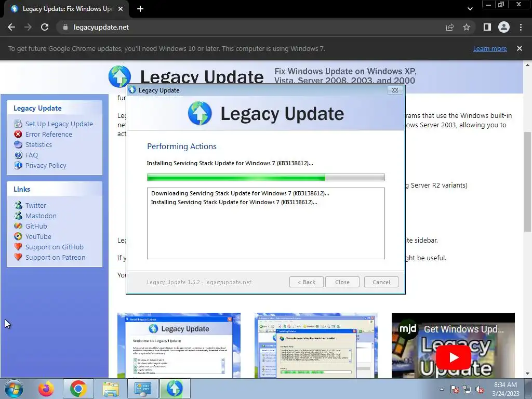Select the Downloading Servicing Stack Update log line
The image size is (532, 399).
[x=240, y=193]
